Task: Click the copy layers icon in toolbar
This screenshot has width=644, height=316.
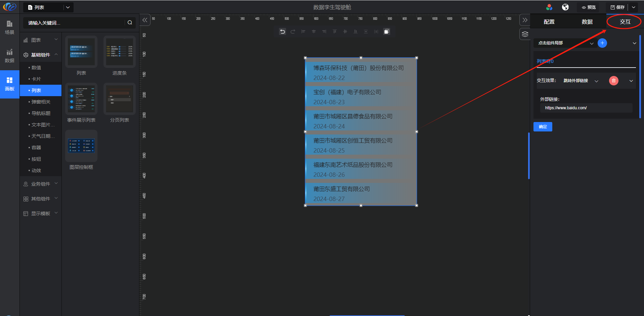Action: click(x=387, y=32)
